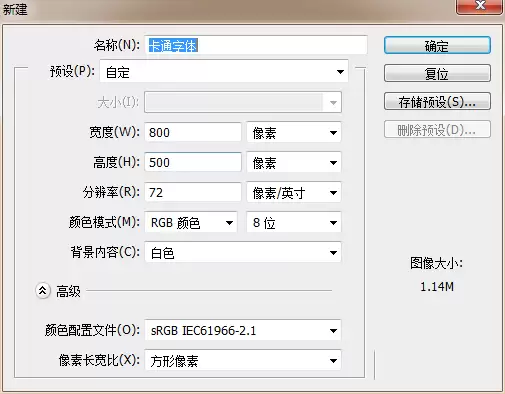Click the resolution field showing 72
505x394 pixels.
click(x=193, y=192)
